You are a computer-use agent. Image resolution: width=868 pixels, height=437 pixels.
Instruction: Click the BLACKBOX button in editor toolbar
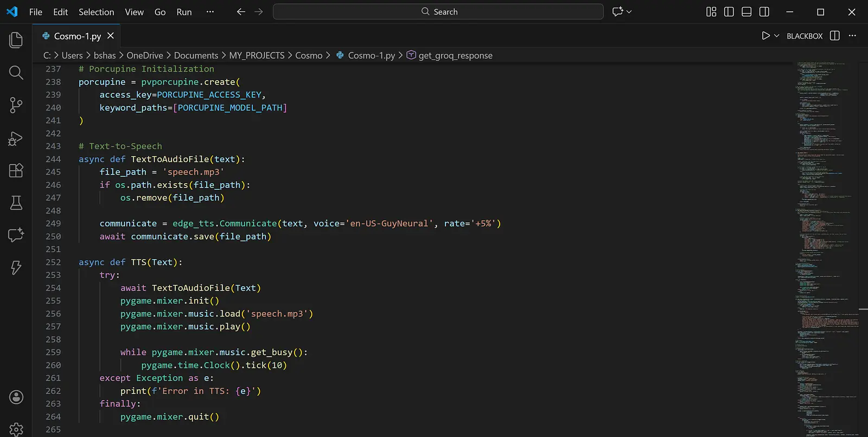click(805, 36)
